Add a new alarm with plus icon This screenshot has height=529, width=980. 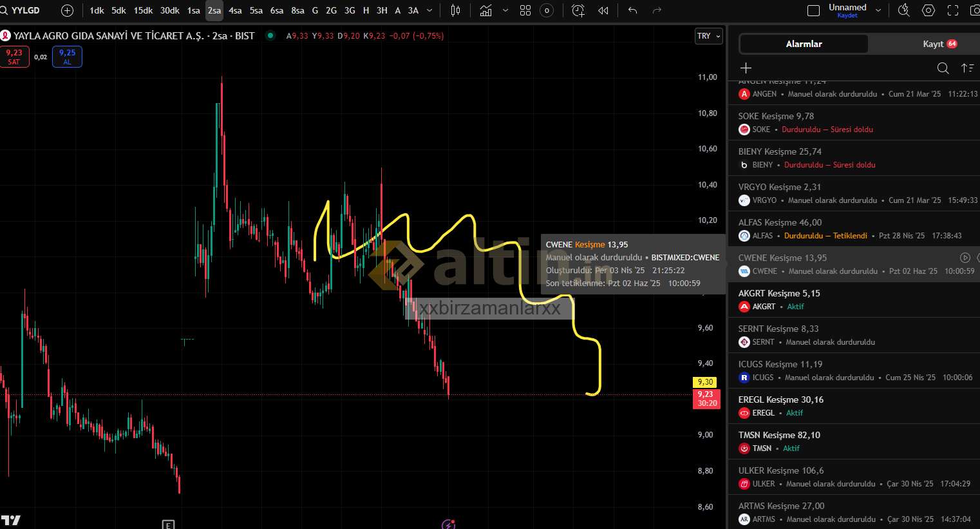pos(746,68)
